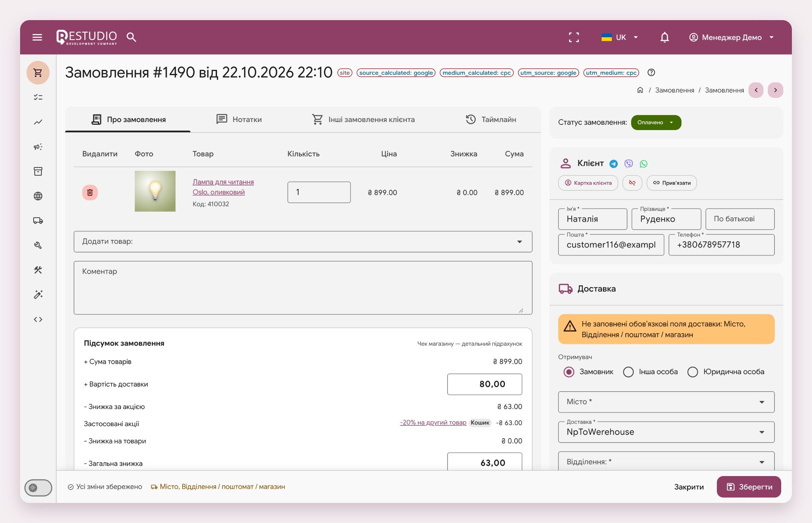The image size is (812, 523).
Task: Open Viber chat with client
Action: [x=628, y=164]
